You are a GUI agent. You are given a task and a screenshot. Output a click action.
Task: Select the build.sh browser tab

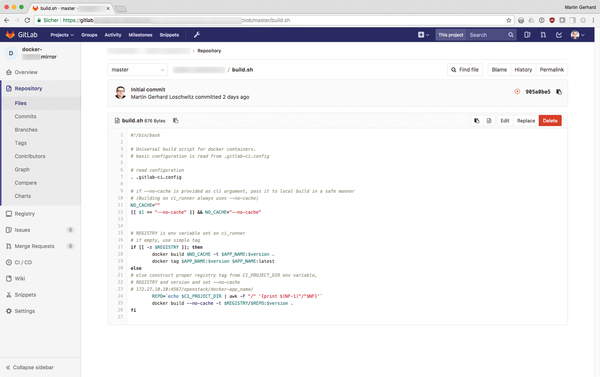point(70,8)
